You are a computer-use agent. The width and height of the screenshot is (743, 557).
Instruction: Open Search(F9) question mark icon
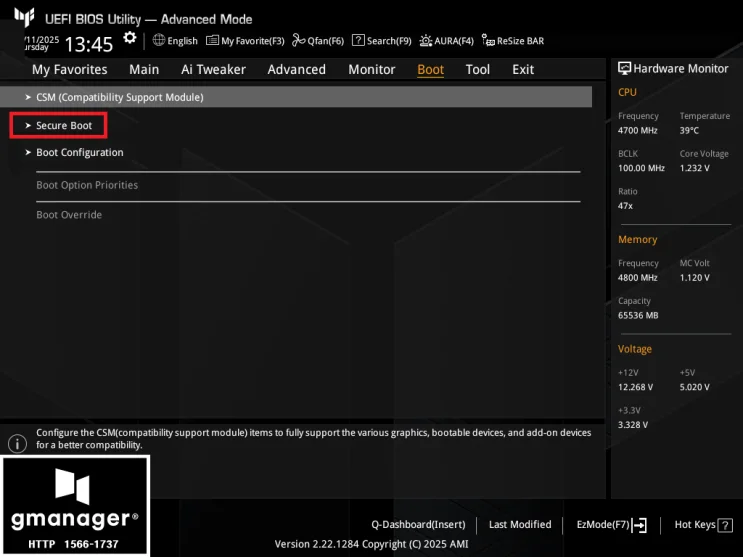[358, 40]
